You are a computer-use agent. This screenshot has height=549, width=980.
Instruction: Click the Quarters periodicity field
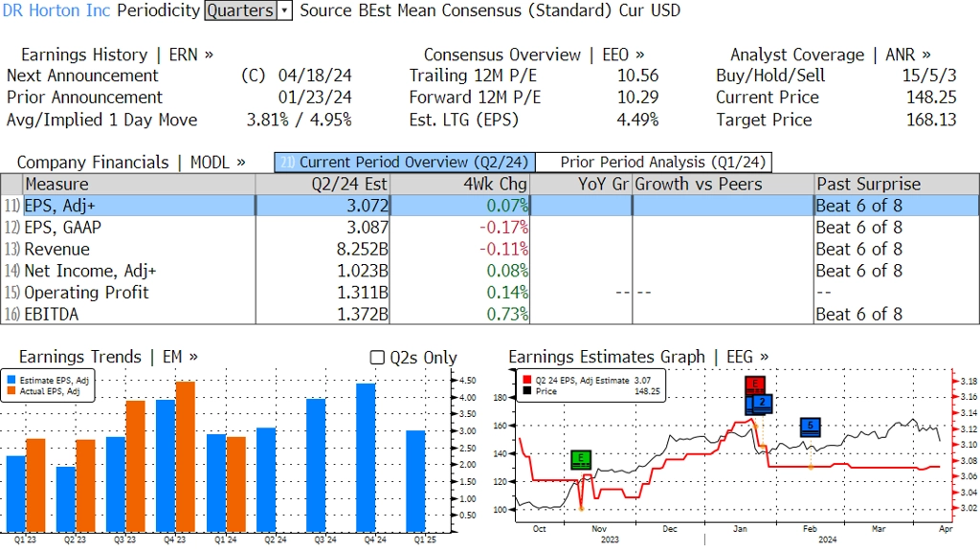tap(241, 11)
